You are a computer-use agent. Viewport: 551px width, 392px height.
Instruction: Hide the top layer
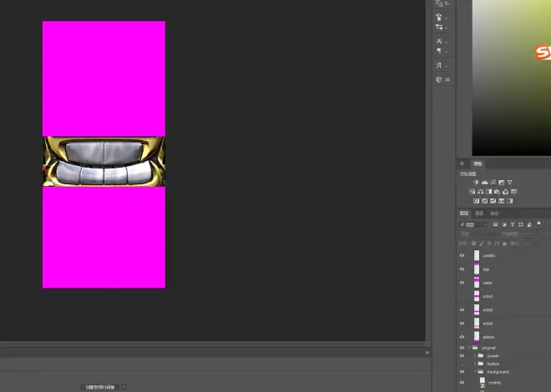[x=463, y=269]
